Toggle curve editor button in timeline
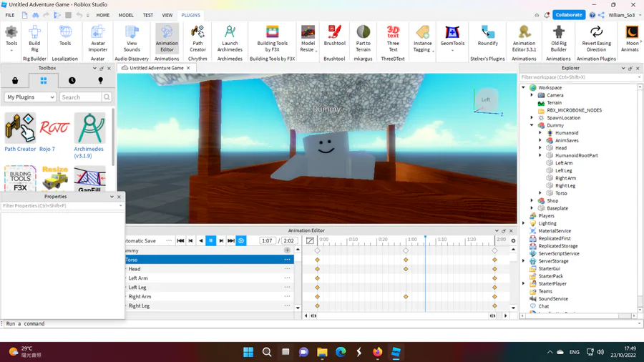Viewport: 644px width, 362px height. pyautogui.click(x=310, y=240)
